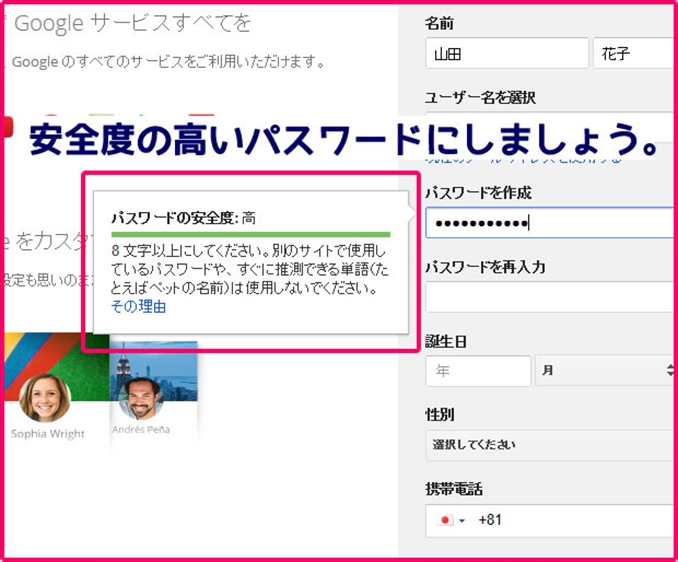
Task: Focus the パスワードを作成 password field
Action: coord(550,222)
